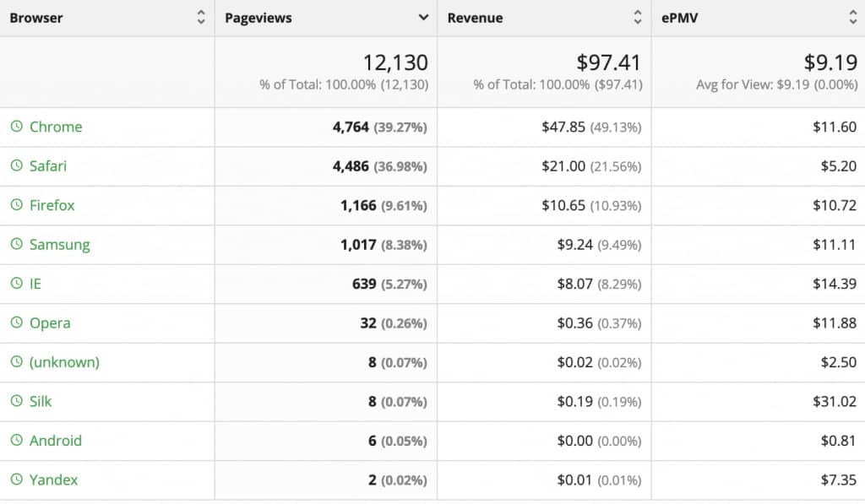
Task: Click the clock icon beside Safari
Action: (x=19, y=165)
